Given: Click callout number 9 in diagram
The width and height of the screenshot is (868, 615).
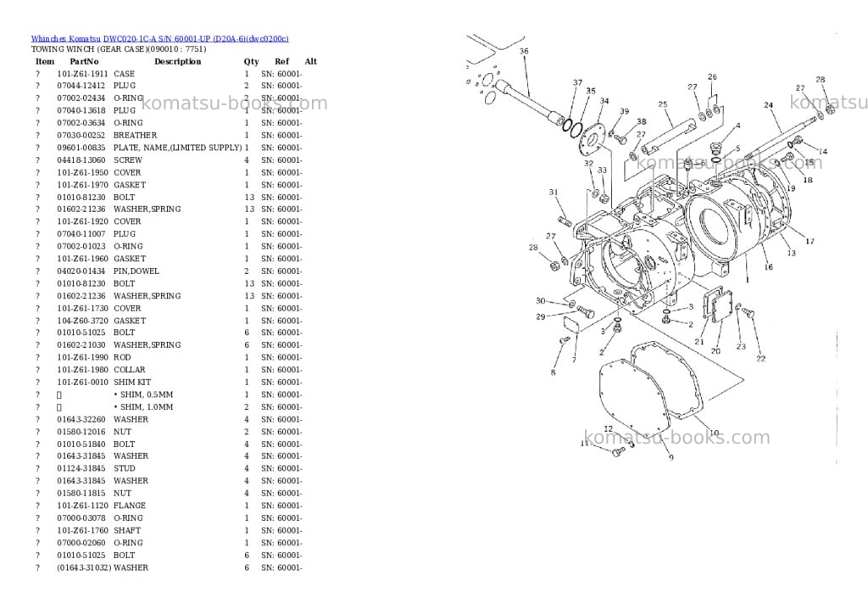Looking at the screenshot, I should coord(671,458).
